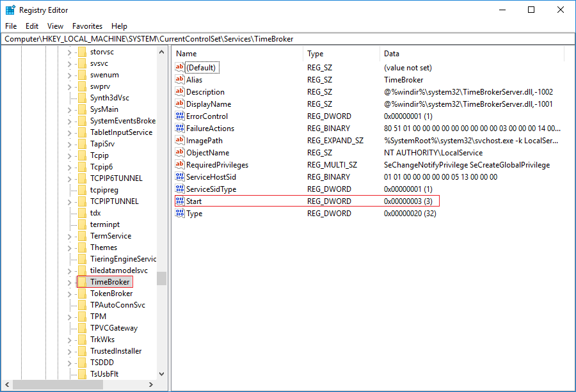Click the binary icon beside FailureActions
The width and height of the screenshot is (576, 392).
click(180, 129)
